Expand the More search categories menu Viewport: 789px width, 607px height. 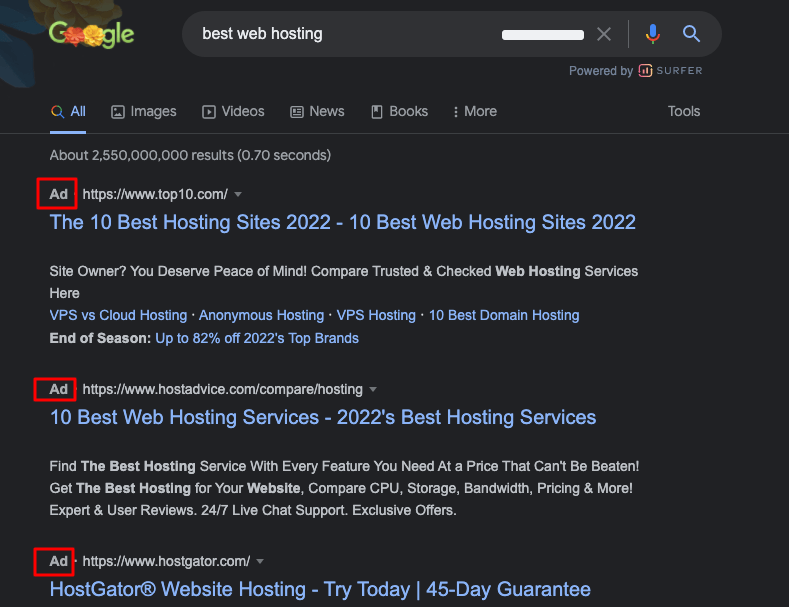[x=475, y=111]
